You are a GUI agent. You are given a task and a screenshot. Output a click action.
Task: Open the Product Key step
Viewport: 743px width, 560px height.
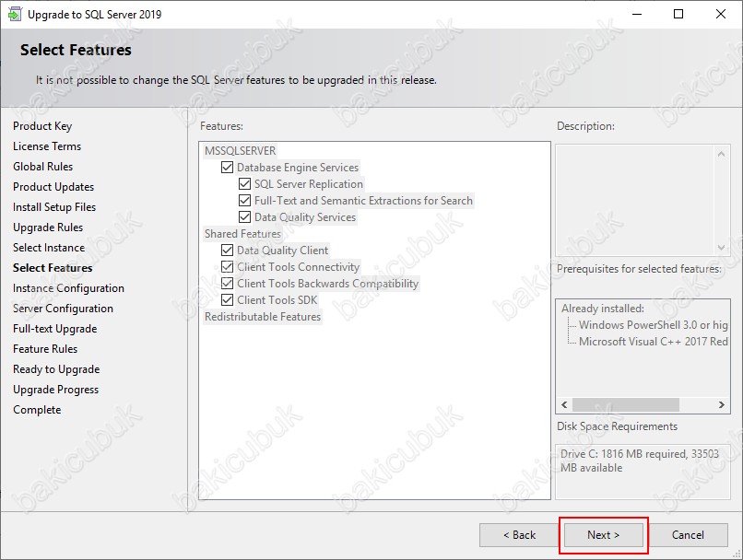pyautogui.click(x=42, y=126)
